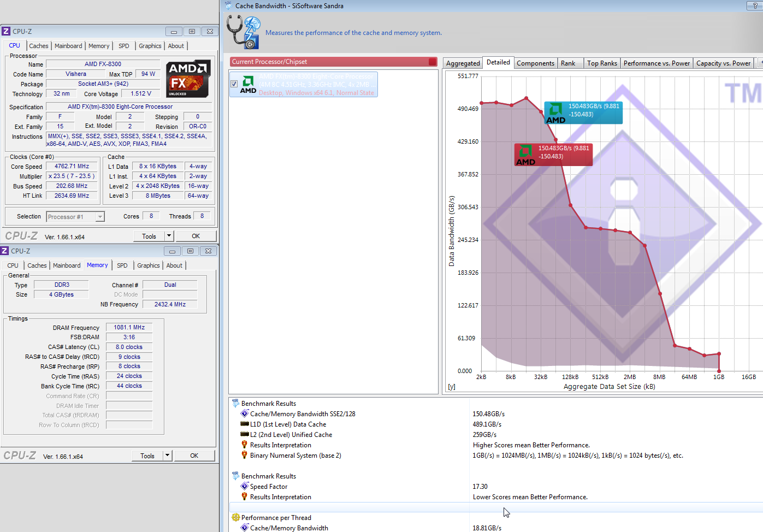
Task: Click the Results Interpretation icon above Binary Numeral System
Action: pyautogui.click(x=245, y=445)
